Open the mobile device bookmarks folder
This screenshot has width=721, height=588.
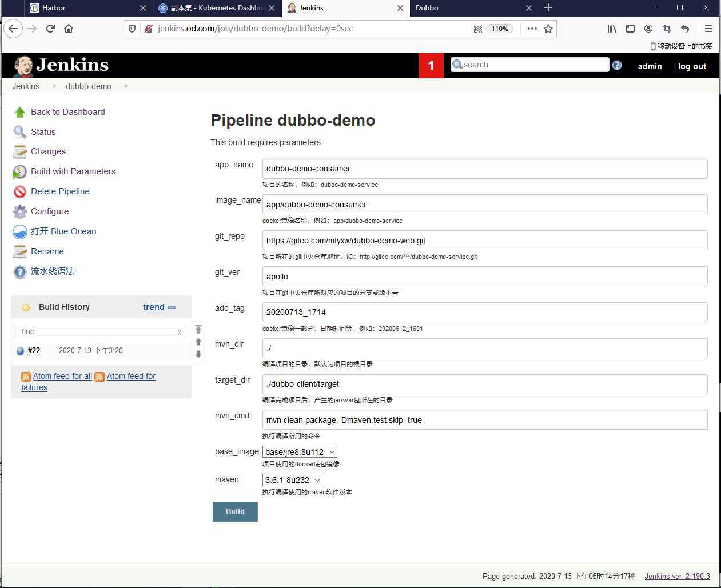(x=681, y=46)
